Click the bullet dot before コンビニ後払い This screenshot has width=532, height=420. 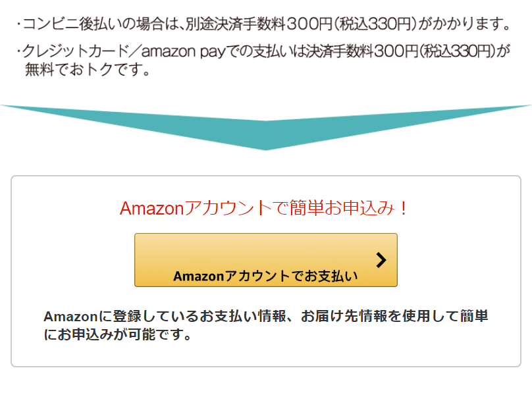pyautogui.click(x=18, y=26)
